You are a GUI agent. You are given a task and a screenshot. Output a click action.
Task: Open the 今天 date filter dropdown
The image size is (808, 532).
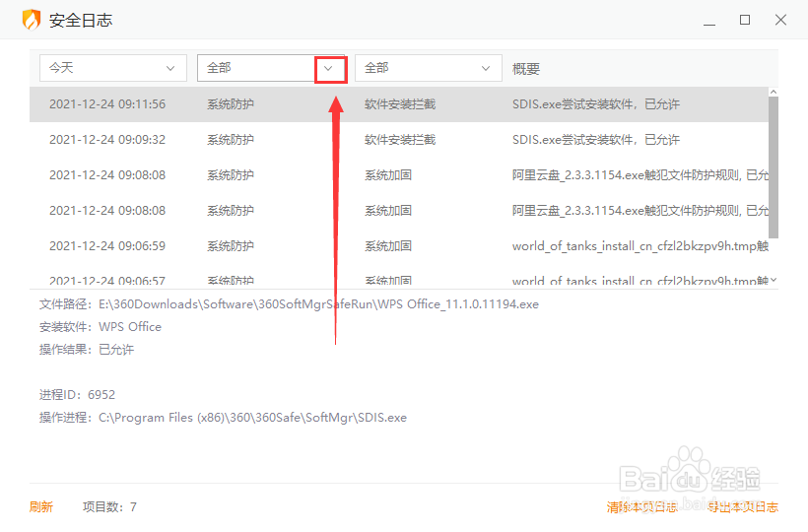click(x=113, y=68)
